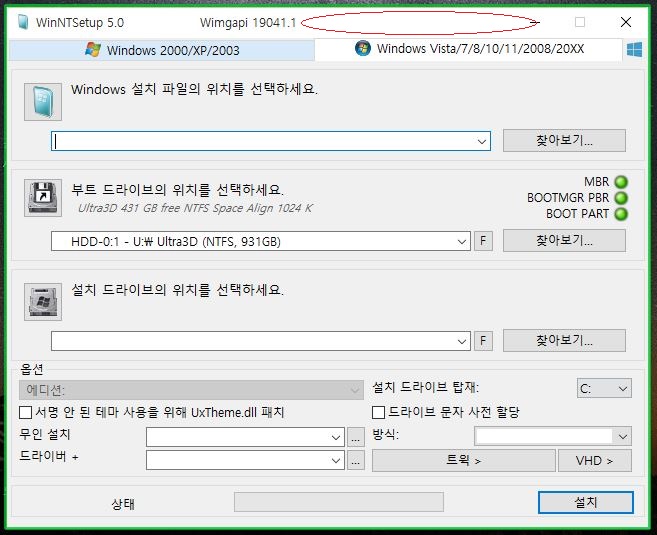
Task: Click the MBR green status light
Action: pos(621,182)
